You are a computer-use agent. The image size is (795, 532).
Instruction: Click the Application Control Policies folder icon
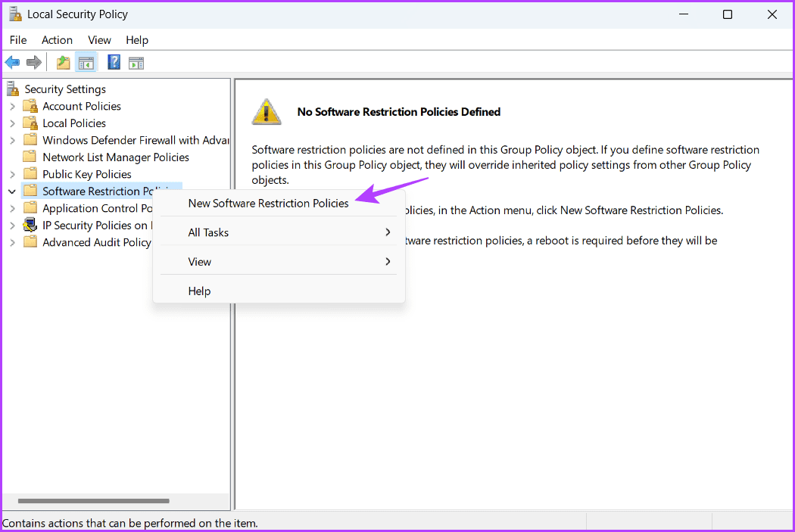pyautogui.click(x=30, y=208)
